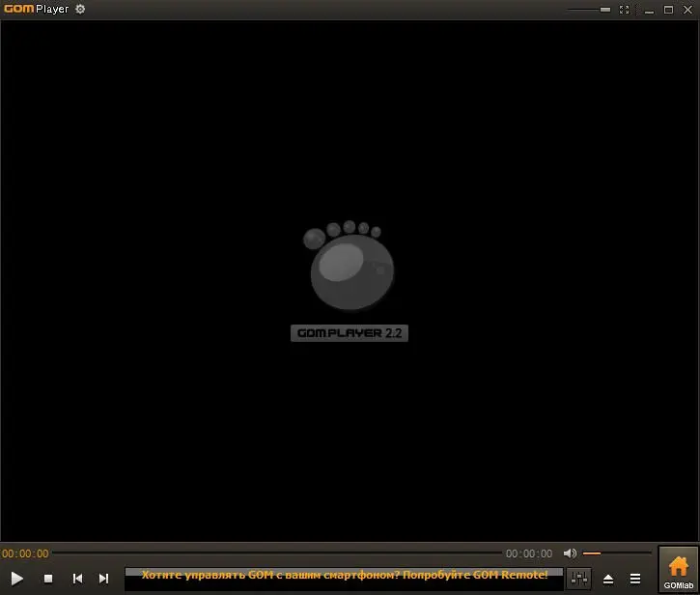Image resolution: width=700 pixels, height=595 pixels.
Task: Show the playlist panel
Action: (x=635, y=579)
